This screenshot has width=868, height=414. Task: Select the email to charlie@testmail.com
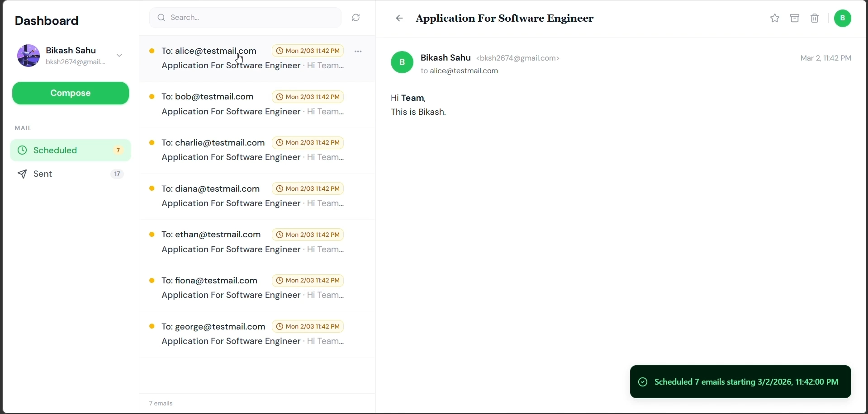point(247,151)
